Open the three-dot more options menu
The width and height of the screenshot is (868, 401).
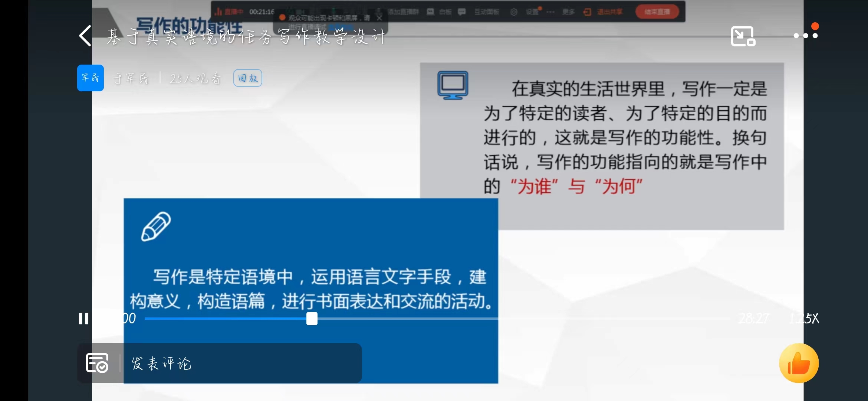(x=805, y=36)
